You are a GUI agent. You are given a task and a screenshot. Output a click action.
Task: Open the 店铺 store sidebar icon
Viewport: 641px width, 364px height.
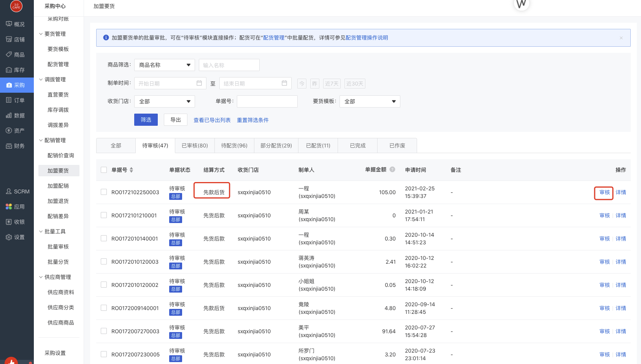tap(9, 39)
